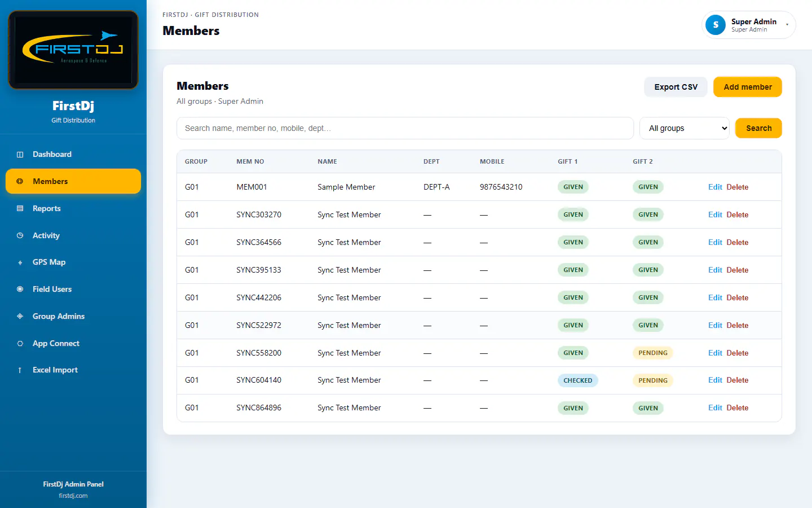812x508 pixels.
Task: Select Members in the sidebar
Action: [73, 181]
